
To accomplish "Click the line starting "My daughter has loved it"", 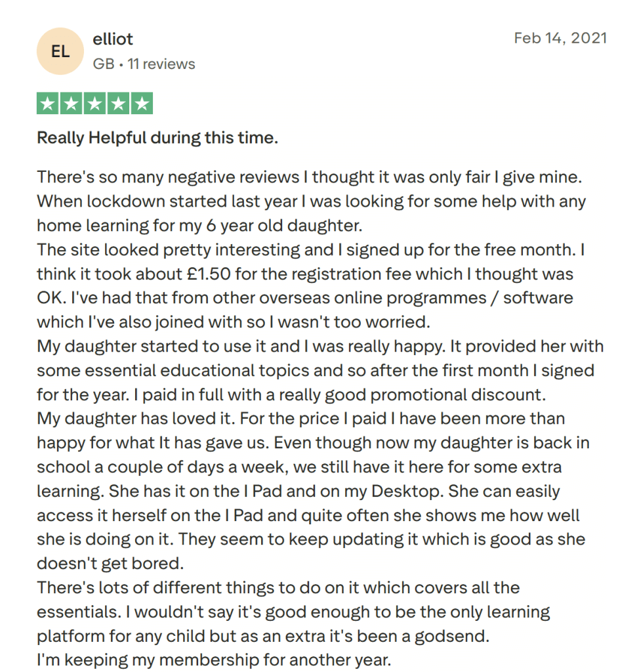I will [300, 419].
